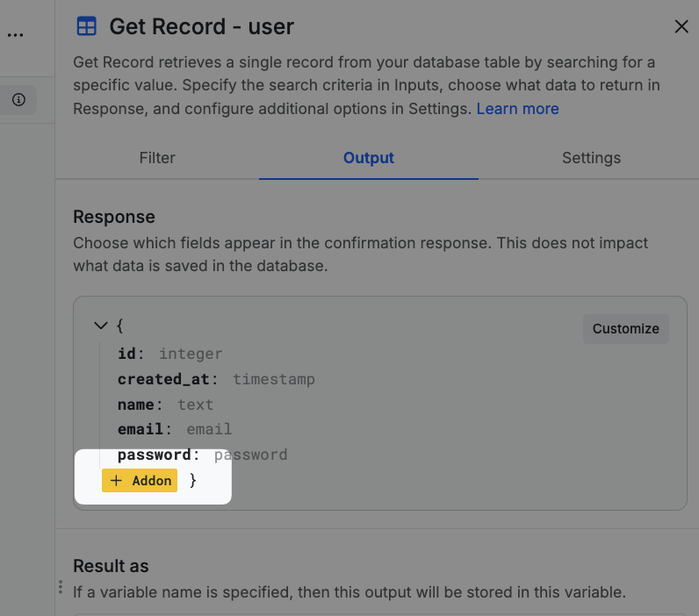Select the Output tab
Screen dimensions: 699x616
click(369, 158)
